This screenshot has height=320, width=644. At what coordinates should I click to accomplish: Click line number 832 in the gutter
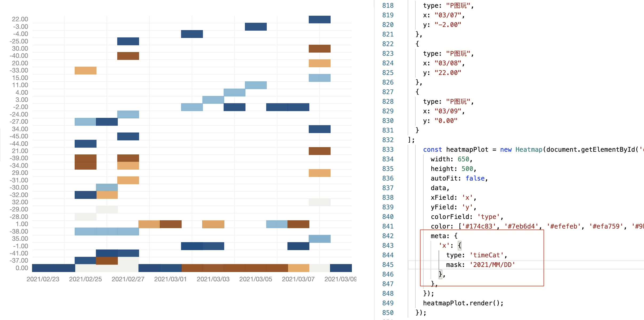click(388, 140)
